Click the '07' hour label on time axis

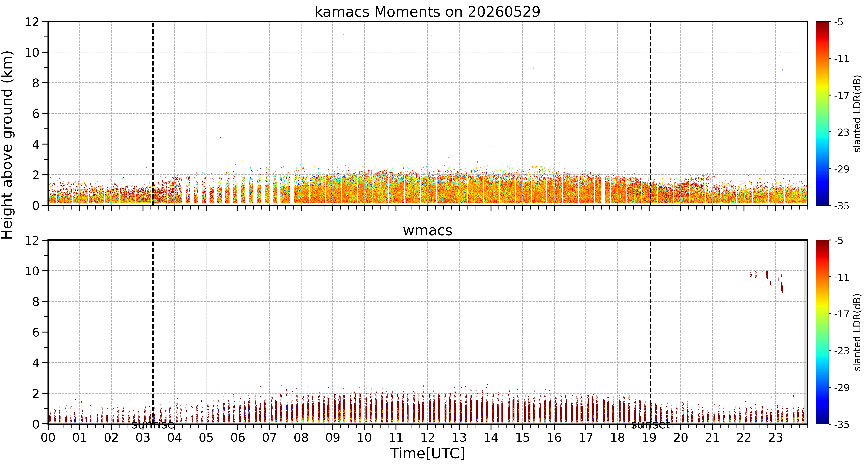pos(270,438)
